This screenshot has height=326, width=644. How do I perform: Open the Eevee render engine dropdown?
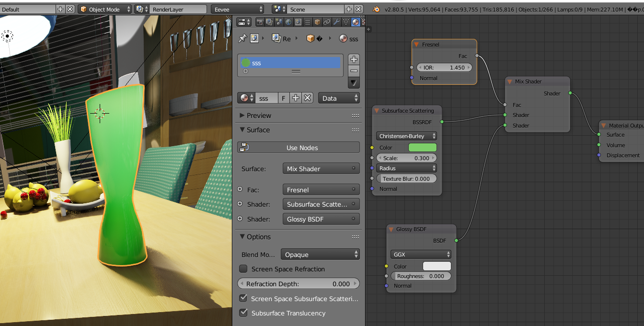tap(238, 9)
